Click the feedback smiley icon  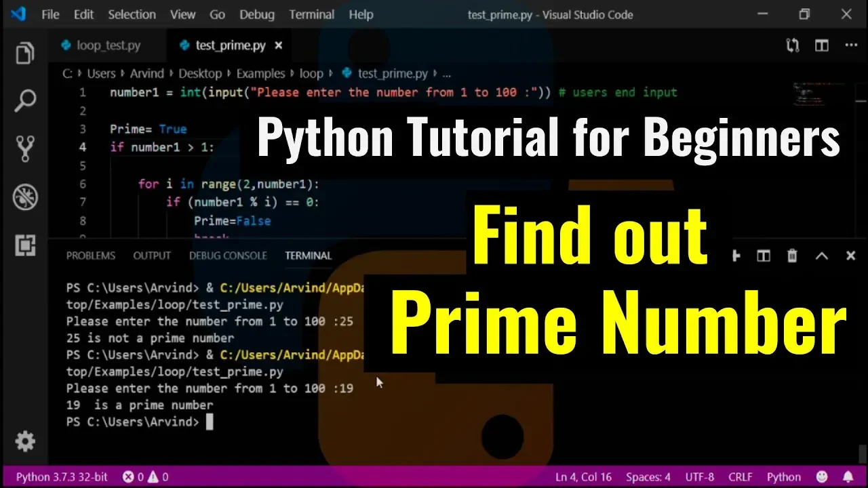(822, 476)
